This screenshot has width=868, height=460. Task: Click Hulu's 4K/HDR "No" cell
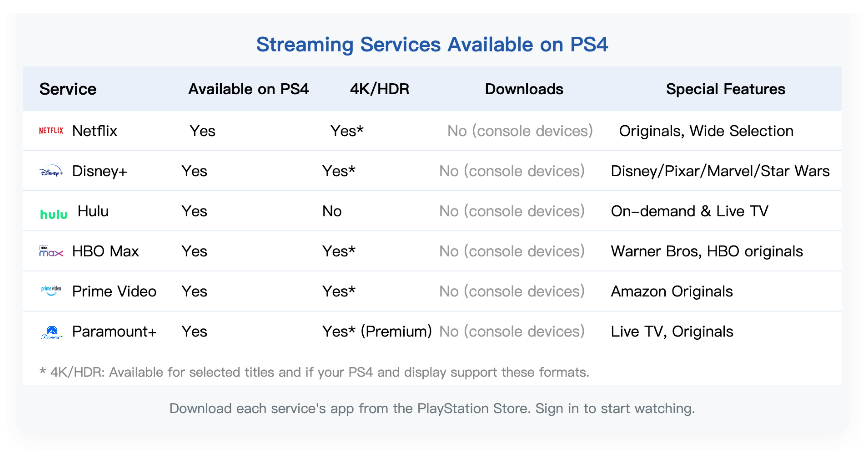[x=332, y=211]
